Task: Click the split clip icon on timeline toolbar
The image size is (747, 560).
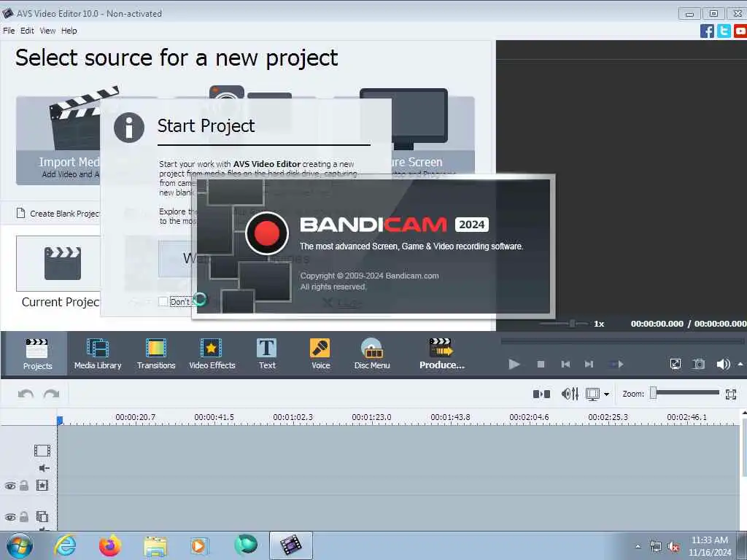Action: click(x=541, y=394)
